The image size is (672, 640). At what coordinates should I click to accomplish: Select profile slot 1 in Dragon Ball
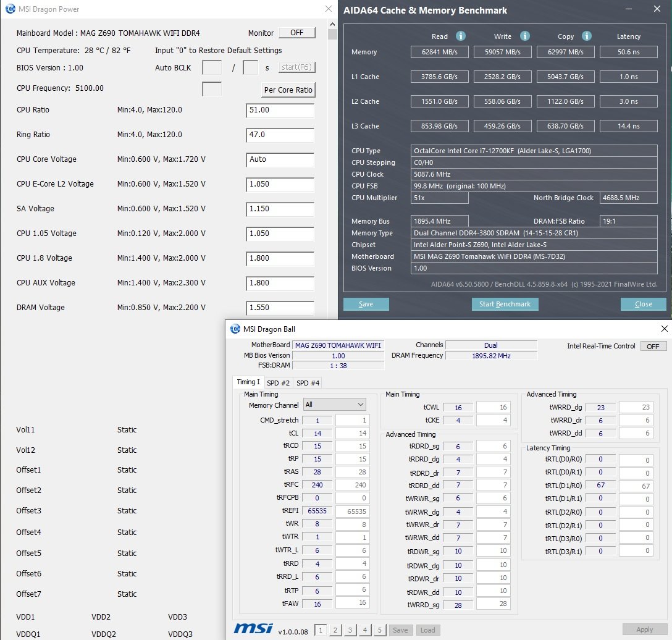321,629
